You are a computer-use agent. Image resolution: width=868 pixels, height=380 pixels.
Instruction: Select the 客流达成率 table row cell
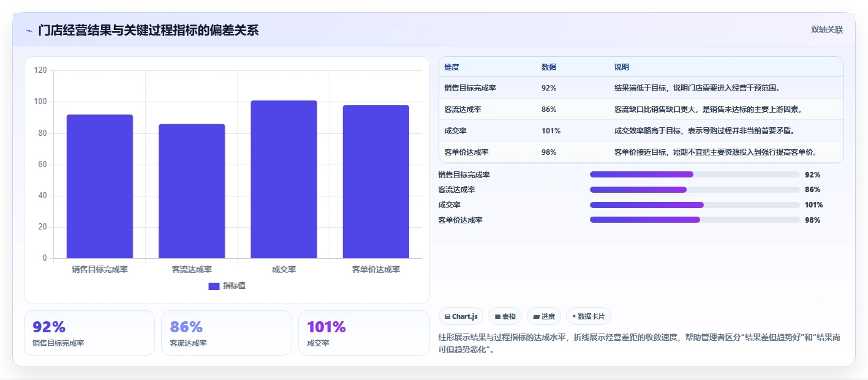(463, 109)
